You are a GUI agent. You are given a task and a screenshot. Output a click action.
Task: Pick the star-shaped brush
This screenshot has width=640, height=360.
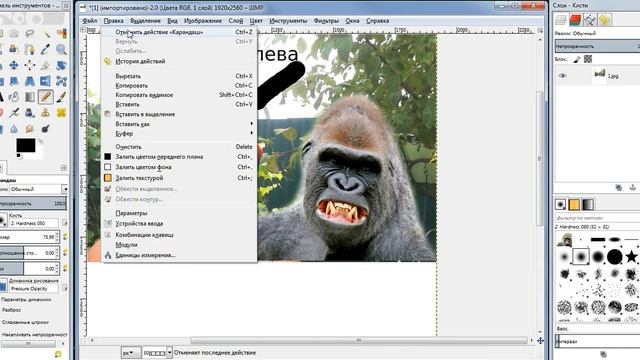631,257
